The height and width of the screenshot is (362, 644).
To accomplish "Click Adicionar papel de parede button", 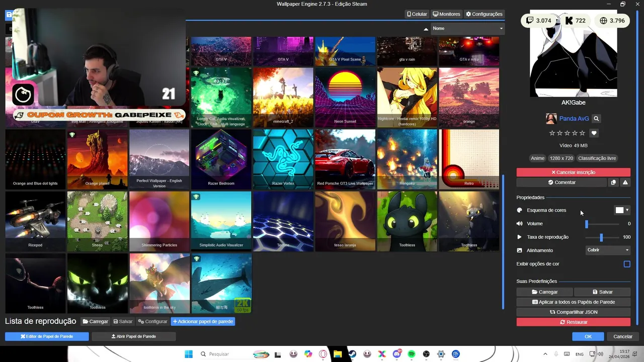I will pyautogui.click(x=203, y=321).
